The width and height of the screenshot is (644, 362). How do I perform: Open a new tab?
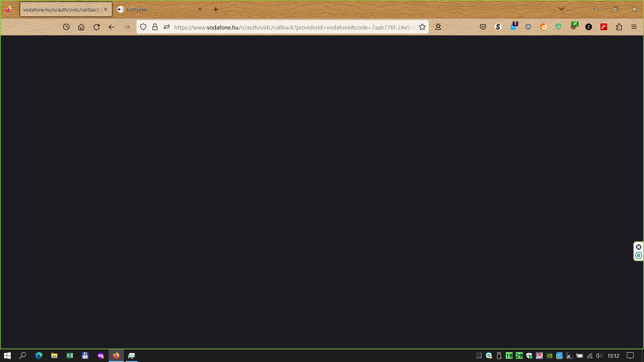pyautogui.click(x=216, y=9)
